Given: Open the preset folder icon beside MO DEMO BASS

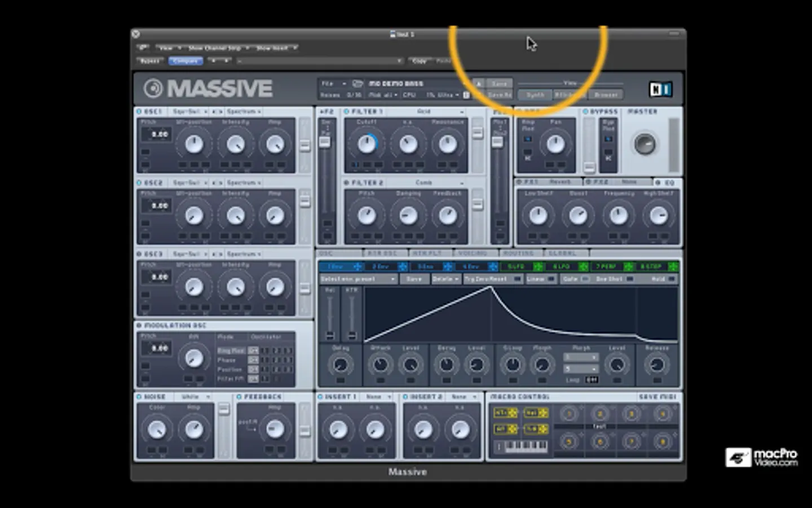Looking at the screenshot, I should pos(358,84).
